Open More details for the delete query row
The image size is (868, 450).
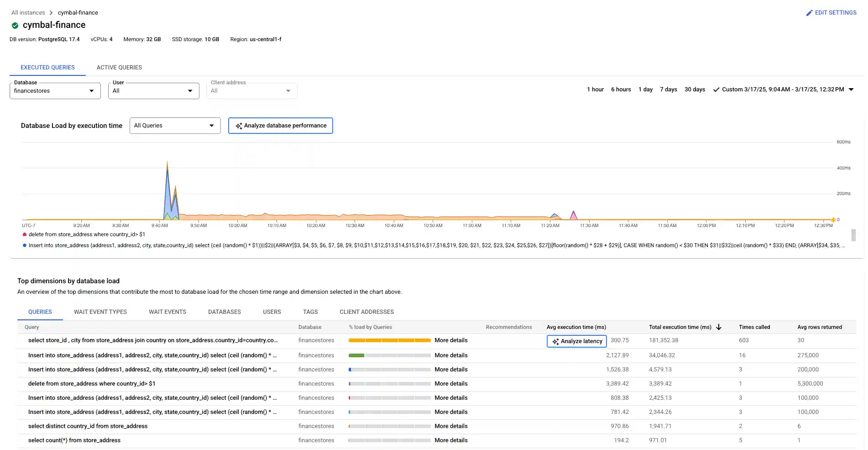point(451,383)
